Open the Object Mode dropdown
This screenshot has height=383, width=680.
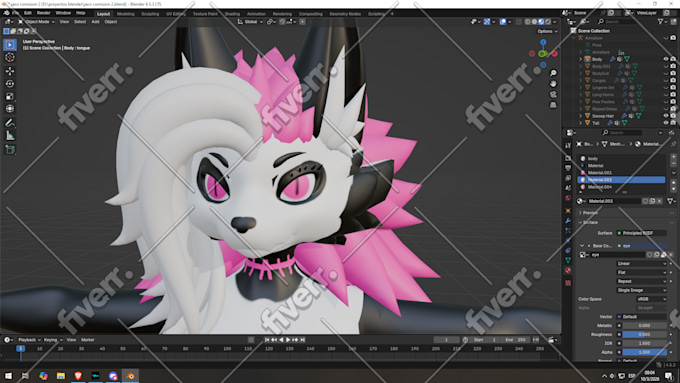(36, 22)
